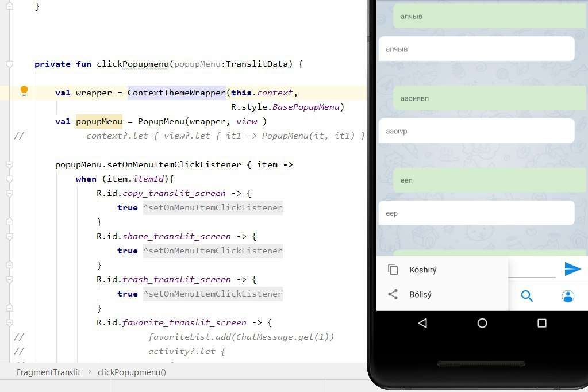The width and height of the screenshot is (588, 392).
Task: Click the item.itemId expression
Action: [136, 179]
